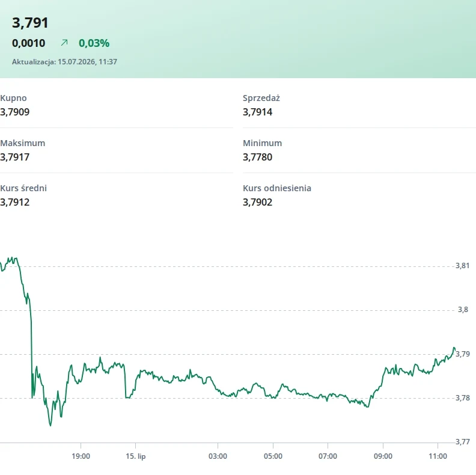Click the 3,81 y-axis label
This screenshot has width=476, height=475.
462,266
